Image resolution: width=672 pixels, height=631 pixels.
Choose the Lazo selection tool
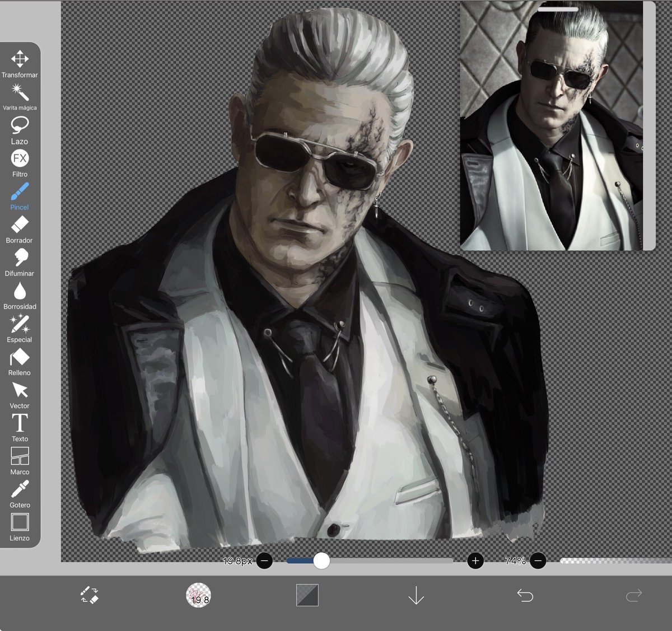click(20, 130)
